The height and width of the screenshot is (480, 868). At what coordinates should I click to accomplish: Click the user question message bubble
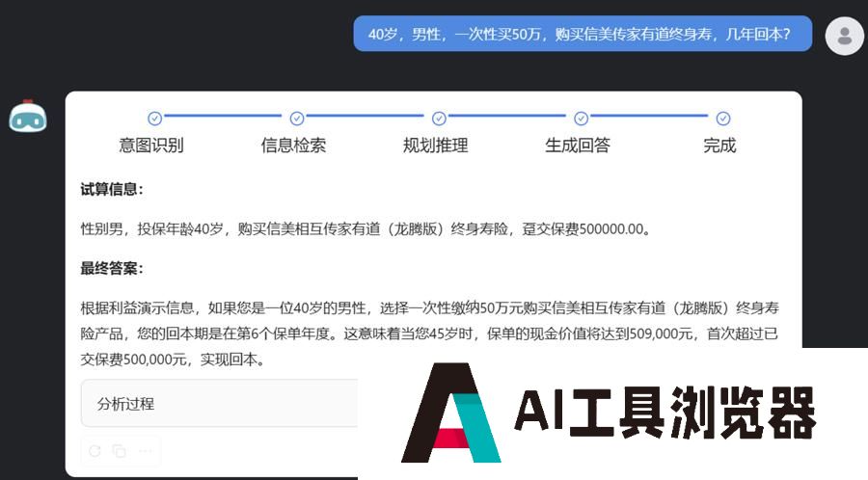click(x=583, y=34)
